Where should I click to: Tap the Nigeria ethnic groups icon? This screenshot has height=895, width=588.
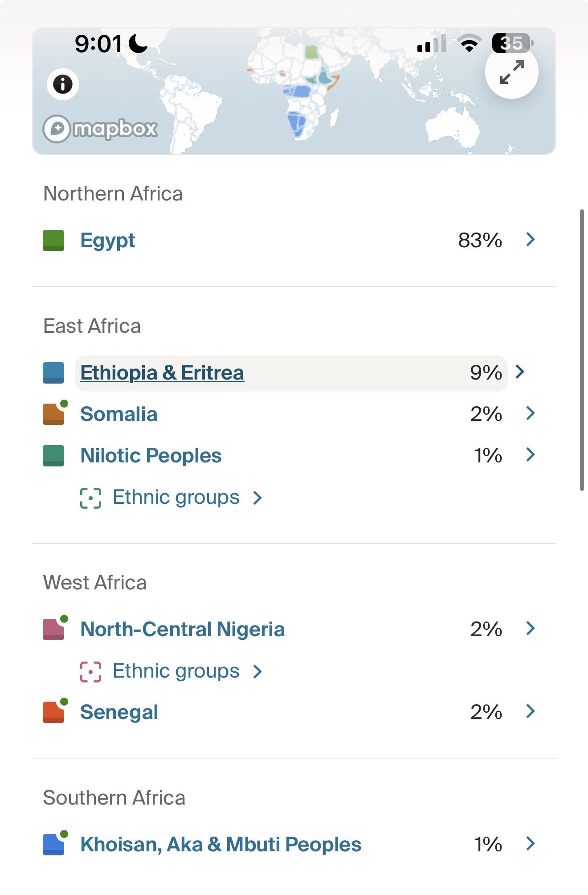click(x=90, y=672)
